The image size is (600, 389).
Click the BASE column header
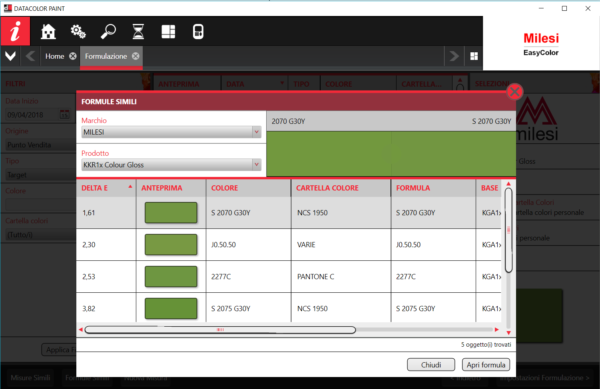489,188
